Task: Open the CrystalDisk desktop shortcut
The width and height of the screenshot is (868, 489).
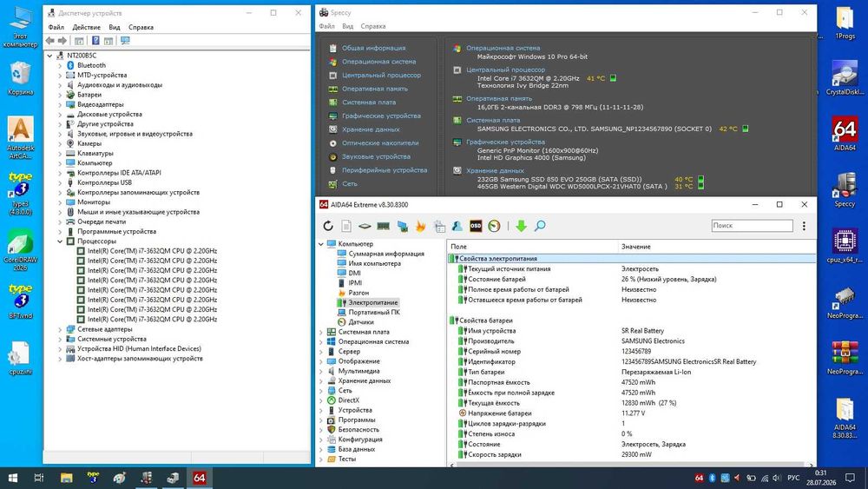Action: (x=845, y=78)
